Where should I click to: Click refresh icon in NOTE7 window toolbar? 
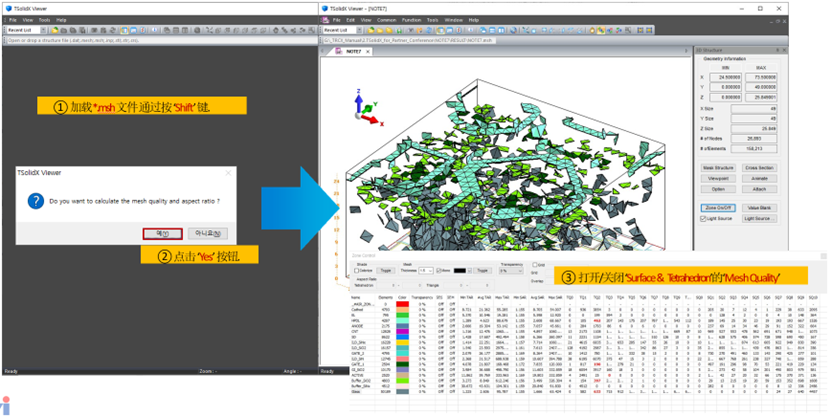click(x=429, y=30)
